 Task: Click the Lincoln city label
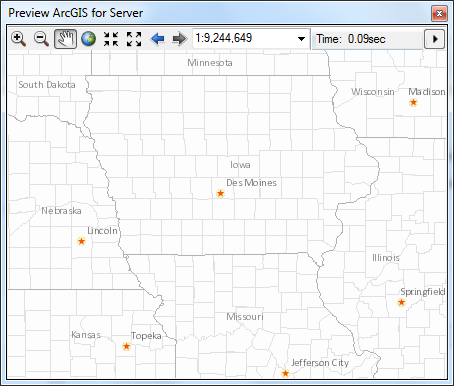click(102, 231)
